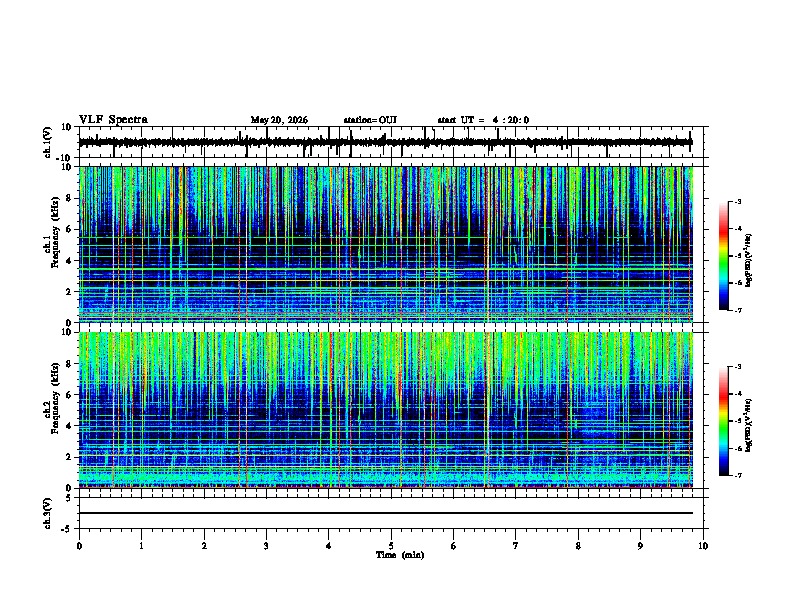Viewport: 792px width, 612px height.
Task: Click the 0 minute tick on the time axis
Action: point(79,546)
